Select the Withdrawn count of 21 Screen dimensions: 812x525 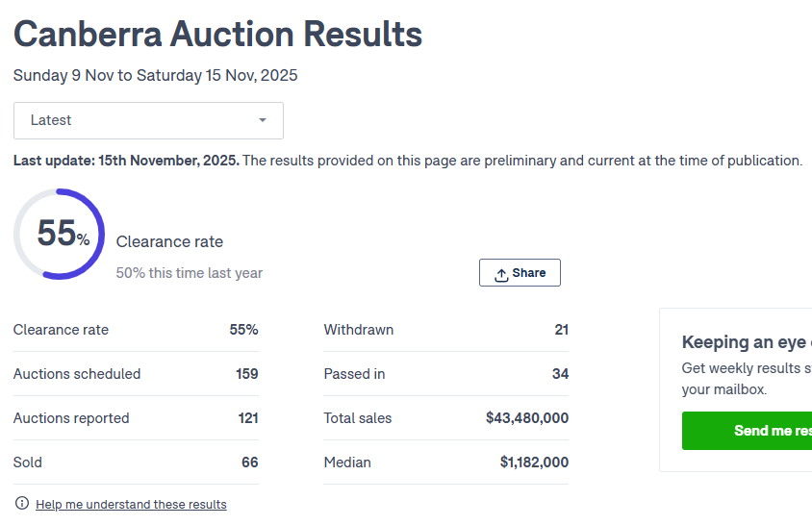pos(561,330)
